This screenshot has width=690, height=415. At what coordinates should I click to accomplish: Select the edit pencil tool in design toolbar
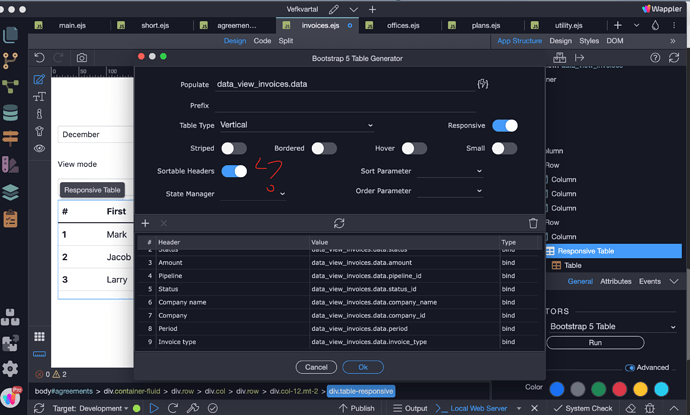(x=39, y=79)
